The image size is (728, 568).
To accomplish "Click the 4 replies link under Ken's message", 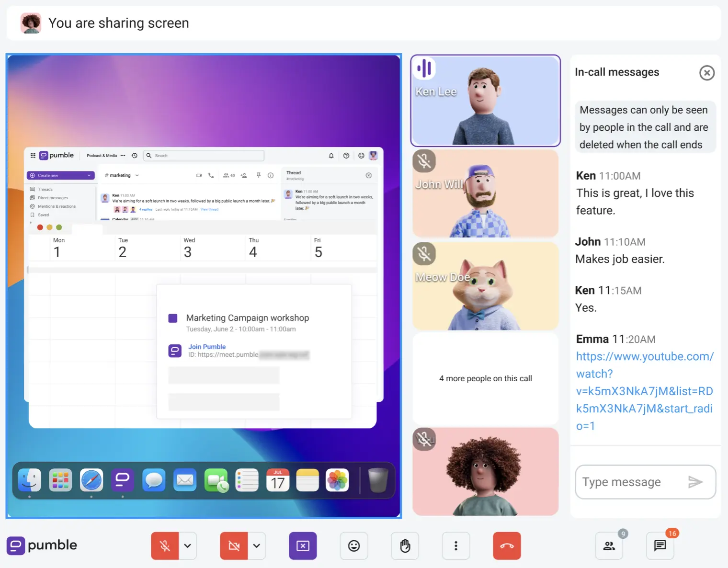I will (146, 209).
